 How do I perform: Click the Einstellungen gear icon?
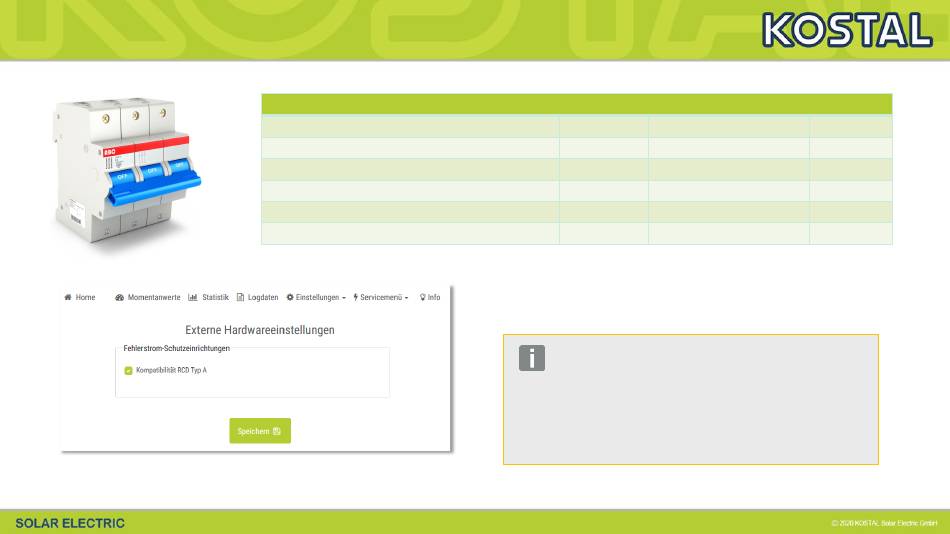290,297
